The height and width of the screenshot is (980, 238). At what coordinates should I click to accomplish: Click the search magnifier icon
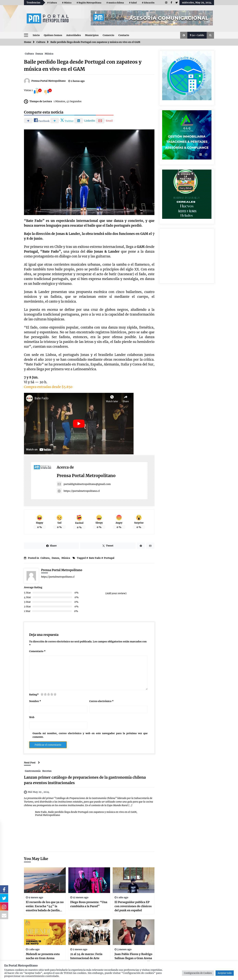click(210, 35)
